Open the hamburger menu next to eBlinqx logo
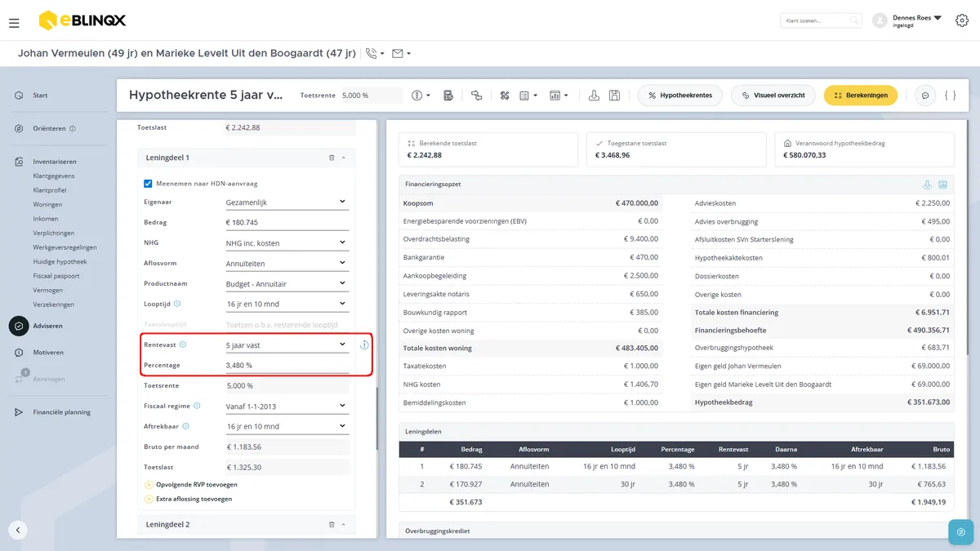The height and width of the screenshot is (551, 980). (x=14, y=23)
